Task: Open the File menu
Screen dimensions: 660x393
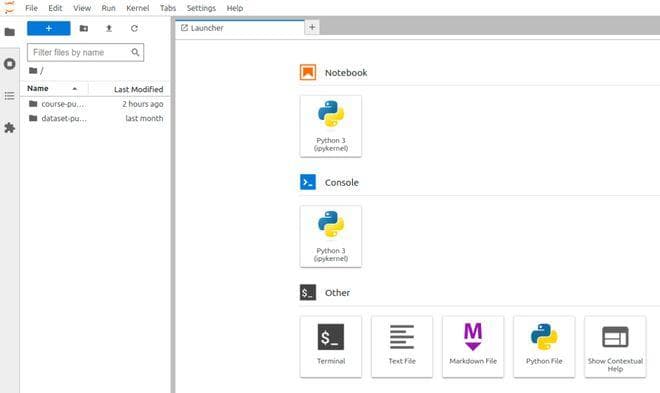Action: (x=31, y=8)
